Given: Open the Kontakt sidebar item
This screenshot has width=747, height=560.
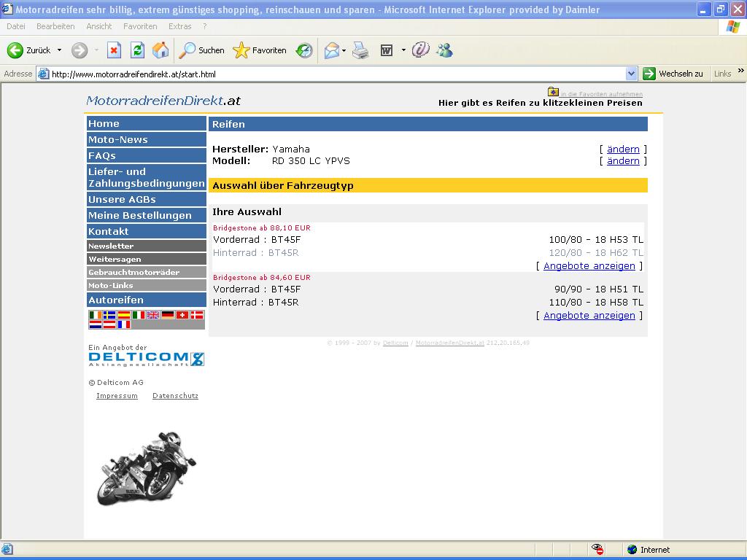Looking at the screenshot, I should point(146,231).
